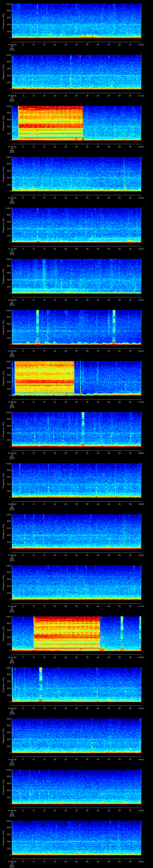
Task: Click the 14:31:00 start time label
Action: [12, 147]
